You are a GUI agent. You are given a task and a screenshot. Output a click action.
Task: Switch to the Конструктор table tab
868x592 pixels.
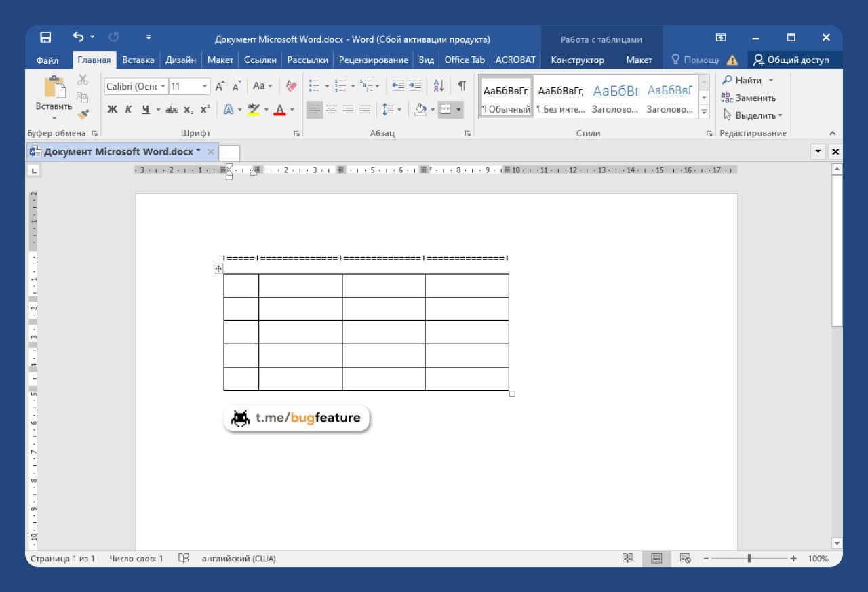[x=577, y=60]
